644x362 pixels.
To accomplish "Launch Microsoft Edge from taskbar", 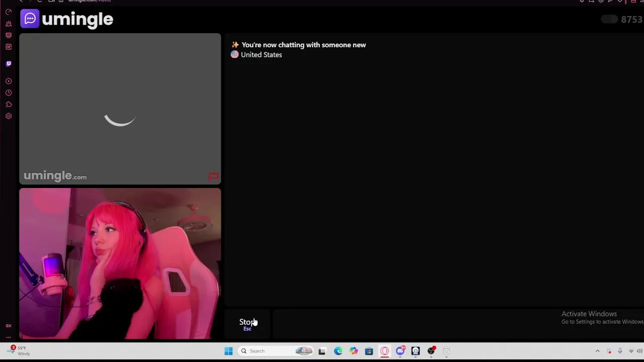I will pos(338,351).
